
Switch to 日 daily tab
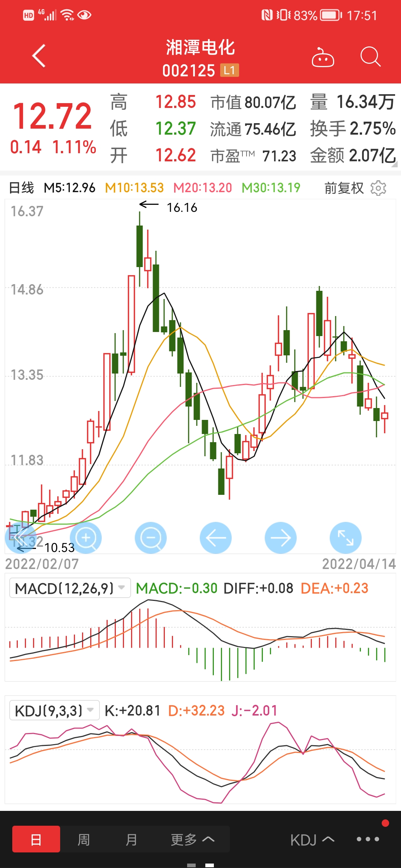[36, 839]
